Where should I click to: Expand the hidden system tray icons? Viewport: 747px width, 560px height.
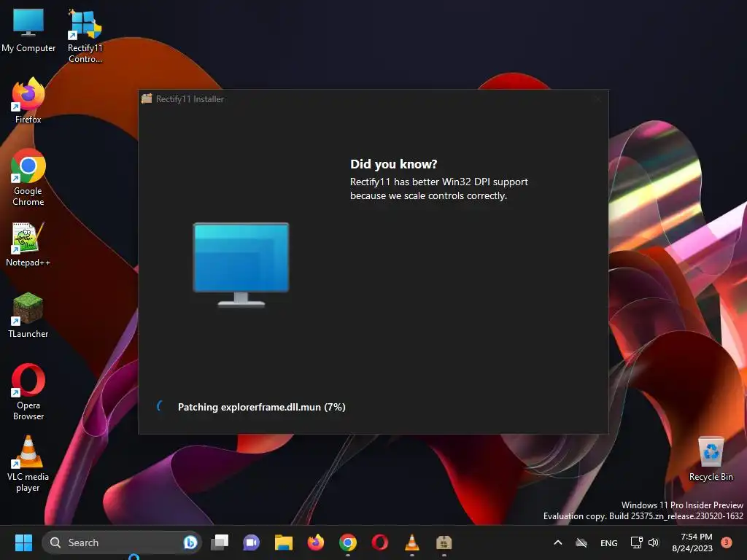(x=558, y=542)
